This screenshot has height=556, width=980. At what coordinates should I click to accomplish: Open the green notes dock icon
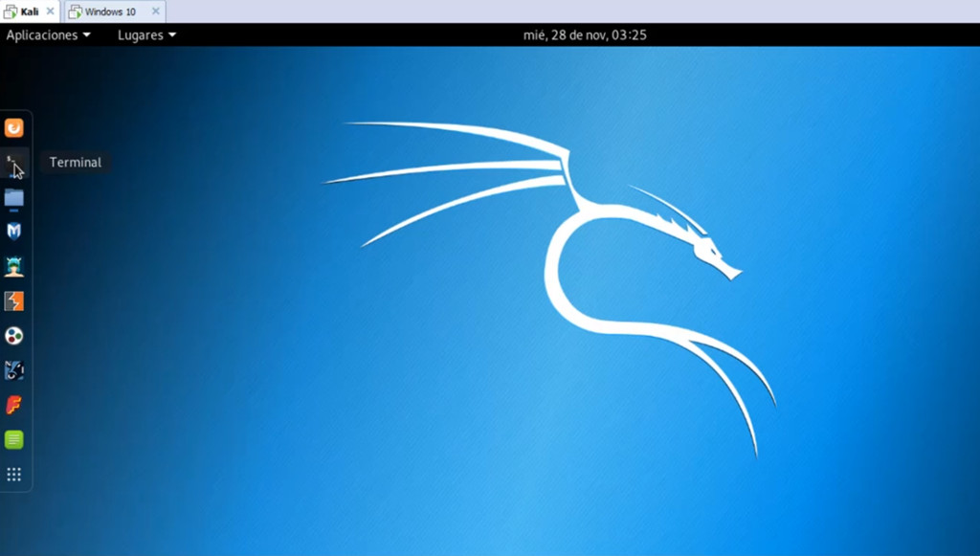tap(13, 440)
